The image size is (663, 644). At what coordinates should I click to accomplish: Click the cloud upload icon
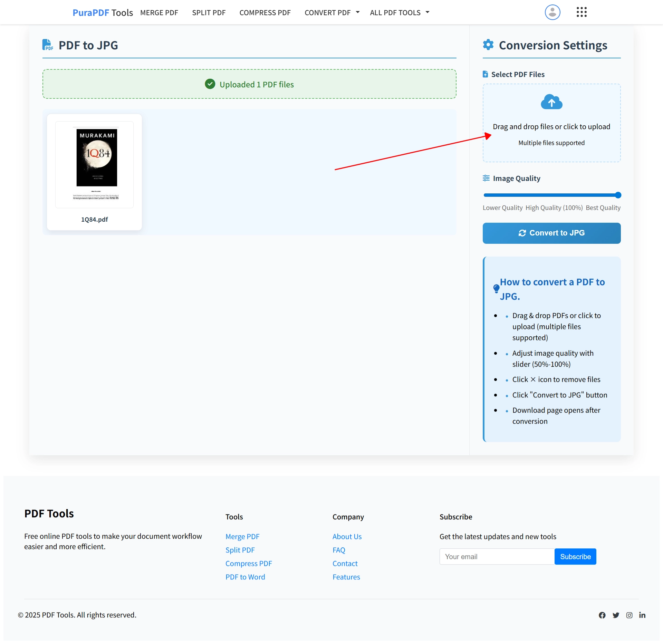pos(551,102)
